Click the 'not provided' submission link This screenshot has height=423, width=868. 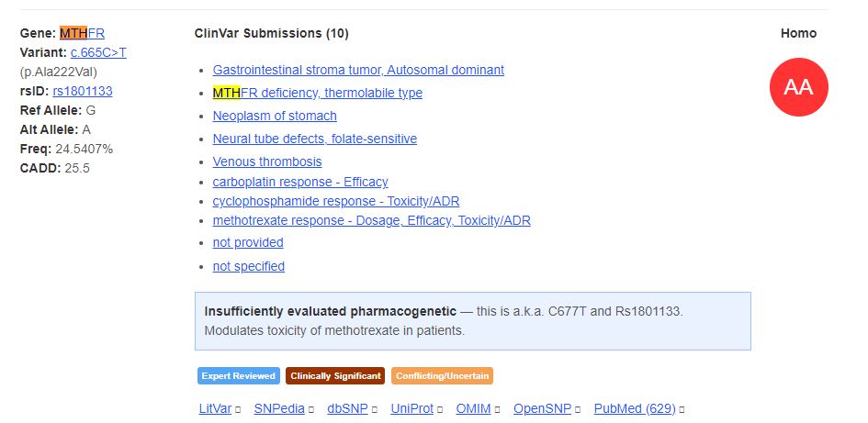tap(248, 242)
